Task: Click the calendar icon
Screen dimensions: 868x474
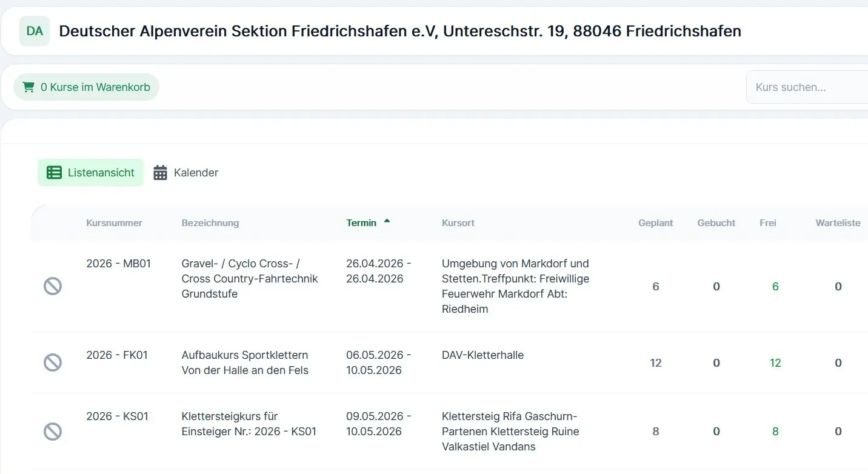Action: (160, 173)
